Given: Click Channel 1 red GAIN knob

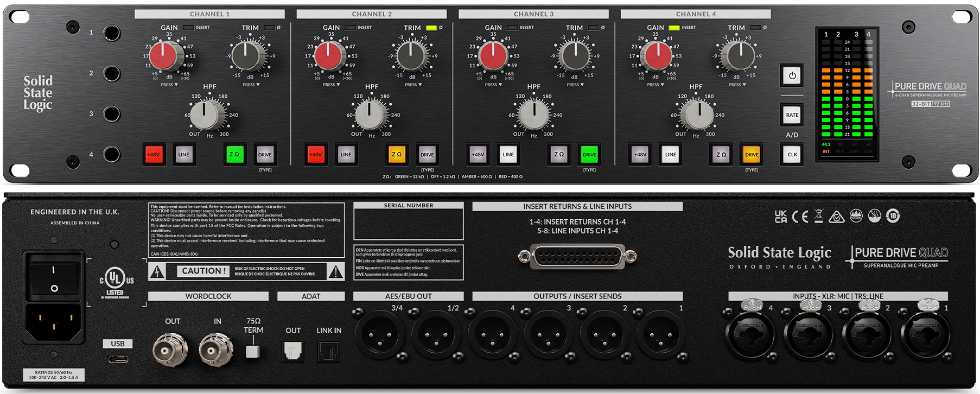Looking at the screenshot, I should click(167, 55).
